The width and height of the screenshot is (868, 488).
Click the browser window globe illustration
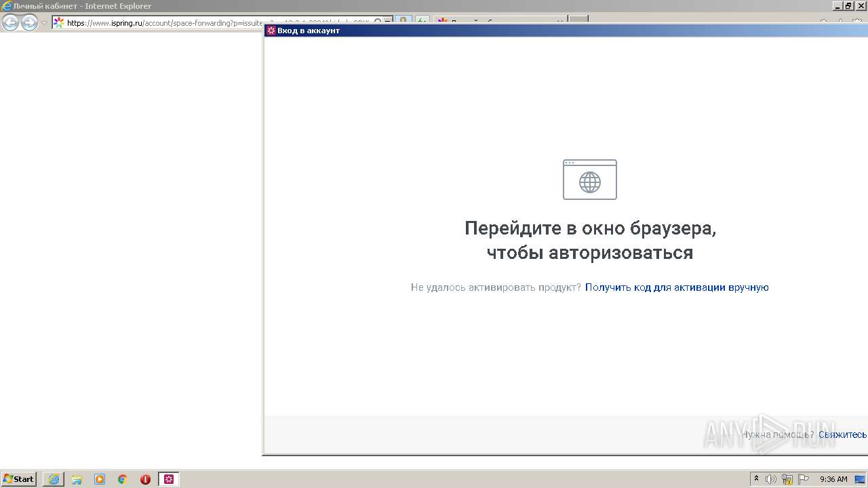pyautogui.click(x=590, y=180)
